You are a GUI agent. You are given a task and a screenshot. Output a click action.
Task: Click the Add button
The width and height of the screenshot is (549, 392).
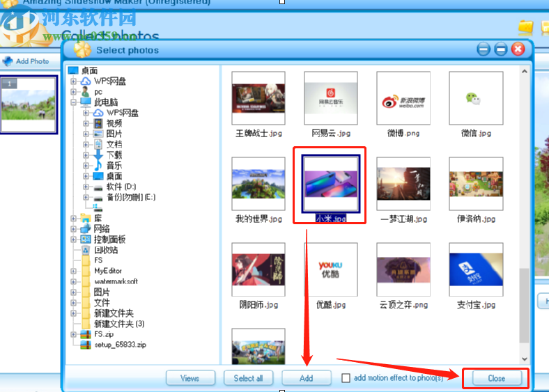(x=307, y=378)
